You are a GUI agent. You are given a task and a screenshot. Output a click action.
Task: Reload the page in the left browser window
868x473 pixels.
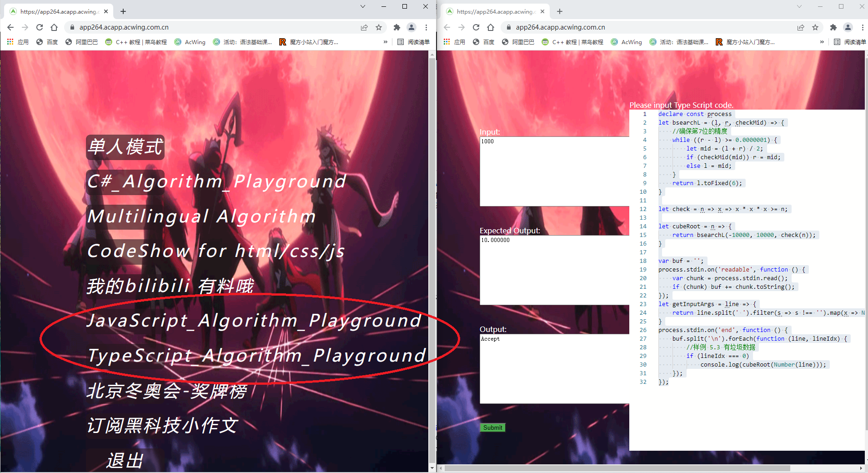click(40, 27)
